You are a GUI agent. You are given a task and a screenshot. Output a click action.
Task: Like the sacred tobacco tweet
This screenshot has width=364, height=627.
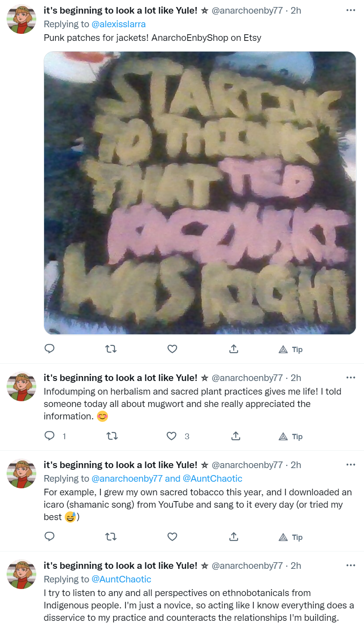pyautogui.click(x=172, y=537)
